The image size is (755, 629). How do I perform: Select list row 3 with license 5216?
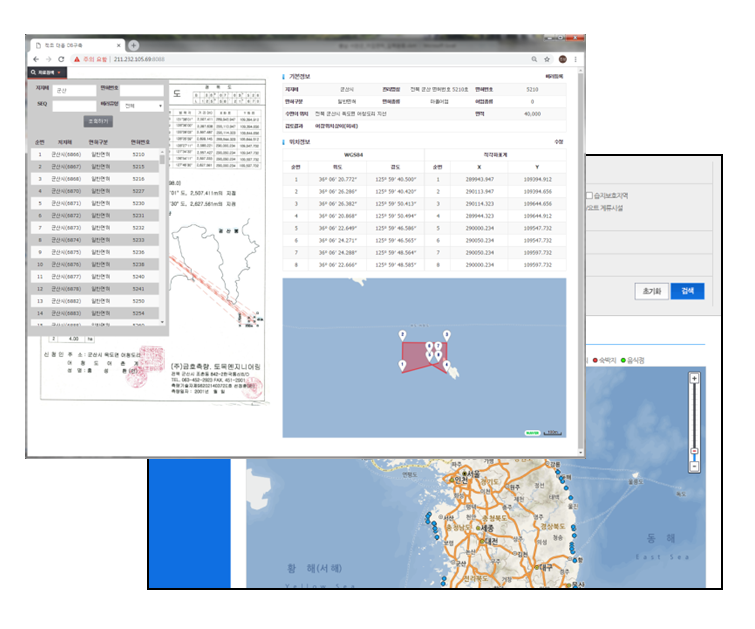coord(95,179)
